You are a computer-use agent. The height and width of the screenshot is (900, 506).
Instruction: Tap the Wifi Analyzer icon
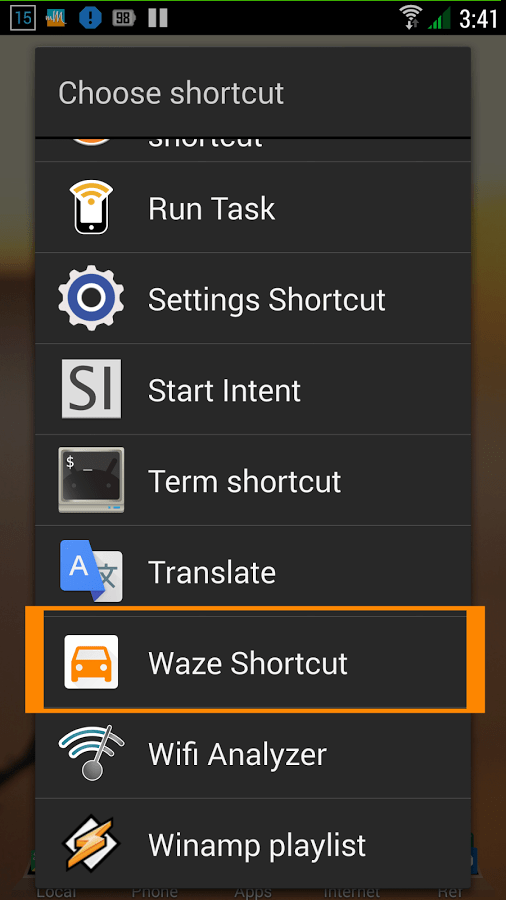(x=91, y=752)
